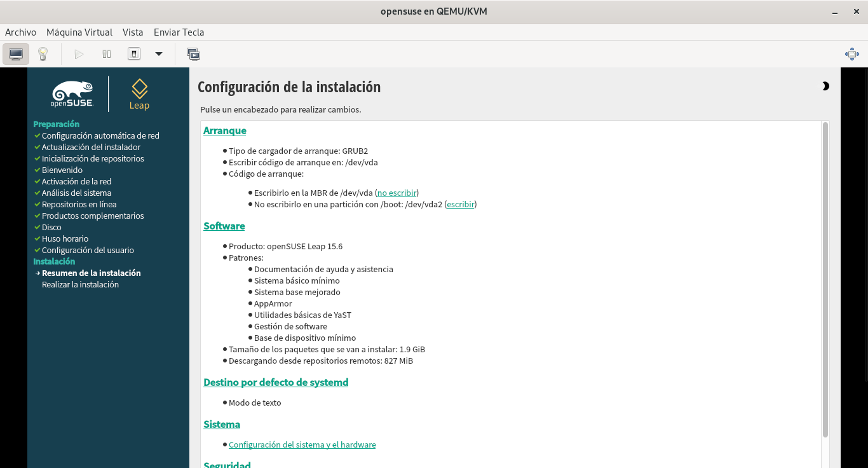The height and width of the screenshot is (468, 868).
Task: Open Configuración del sistema y el hardware link
Action: pyautogui.click(x=302, y=444)
